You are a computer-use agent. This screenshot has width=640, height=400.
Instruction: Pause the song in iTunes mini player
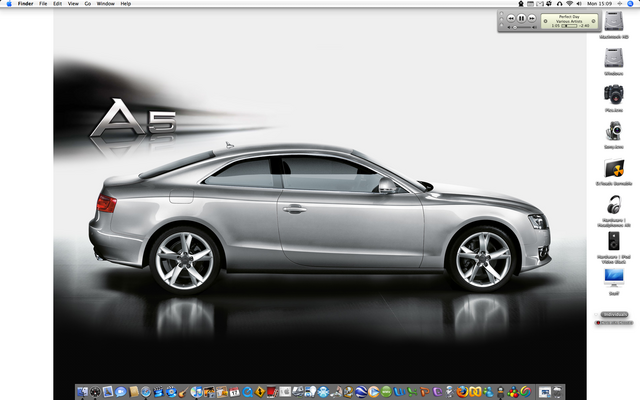pos(522,18)
